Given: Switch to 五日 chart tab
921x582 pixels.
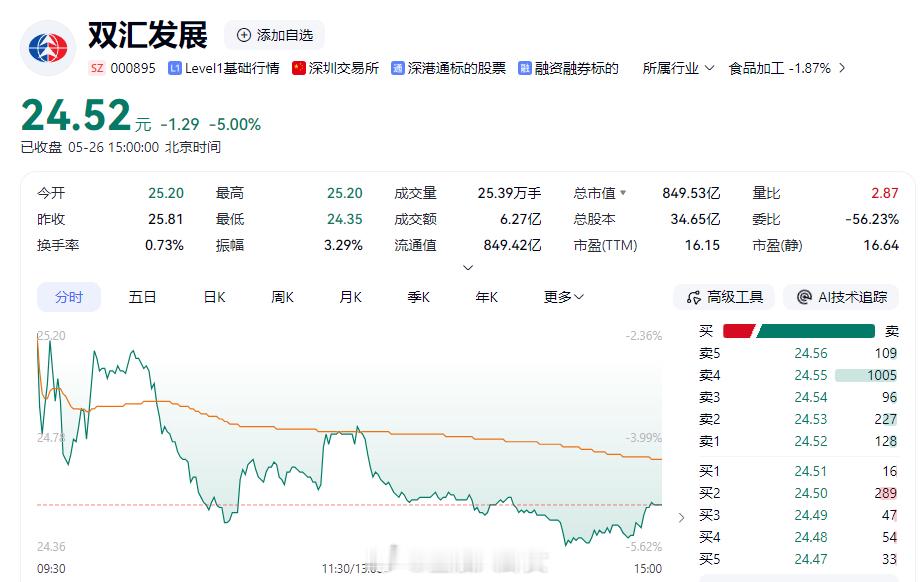Looking at the screenshot, I should coord(142,297).
